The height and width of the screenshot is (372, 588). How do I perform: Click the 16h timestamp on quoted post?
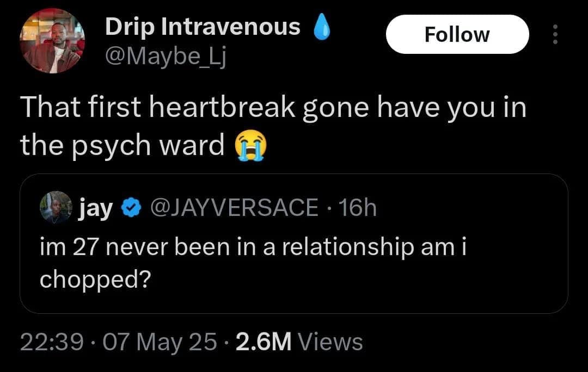[x=357, y=207]
